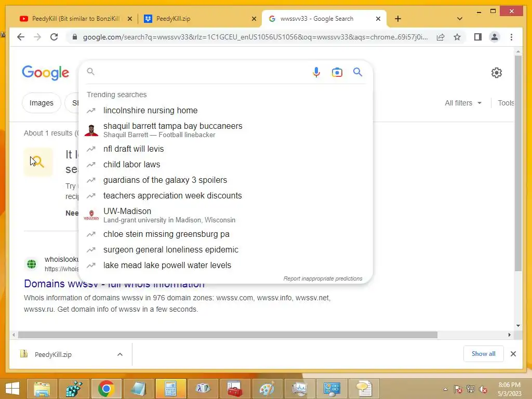This screenshot has height=399, width=532.
Task: Click the whoislookup site globe icon
Action: [x=32, y=264]
